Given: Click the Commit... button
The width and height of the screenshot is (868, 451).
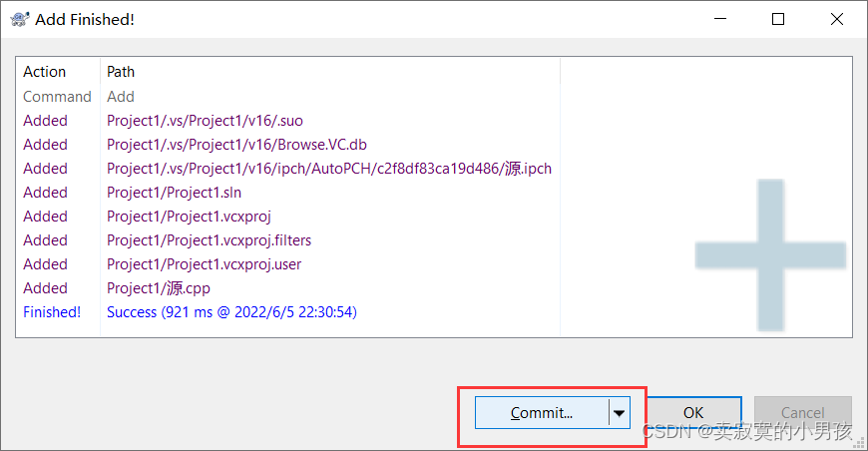Looking at the screenshot, I should coord(542,413).
